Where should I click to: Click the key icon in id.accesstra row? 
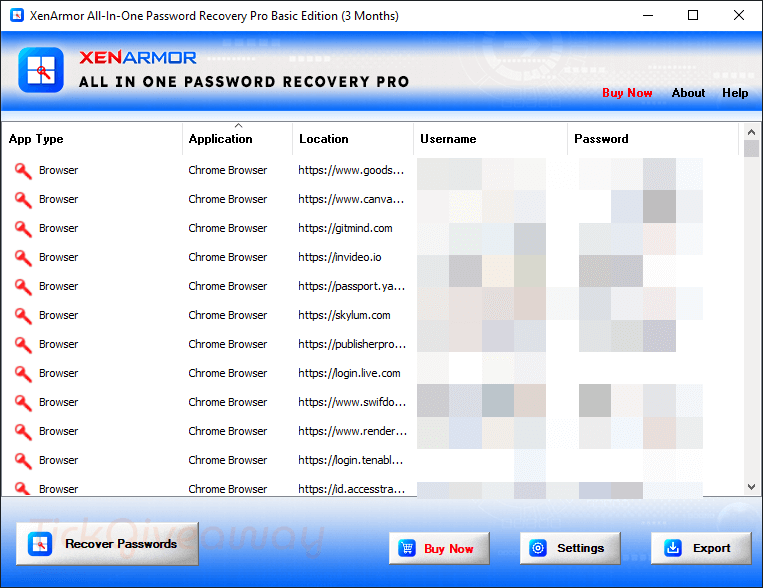click(22, 488)
